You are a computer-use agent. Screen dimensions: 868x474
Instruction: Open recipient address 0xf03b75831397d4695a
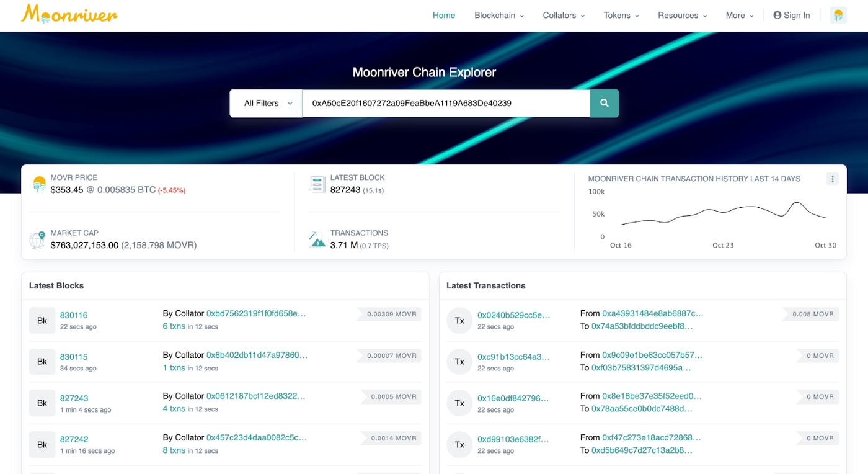click(641, 367)
